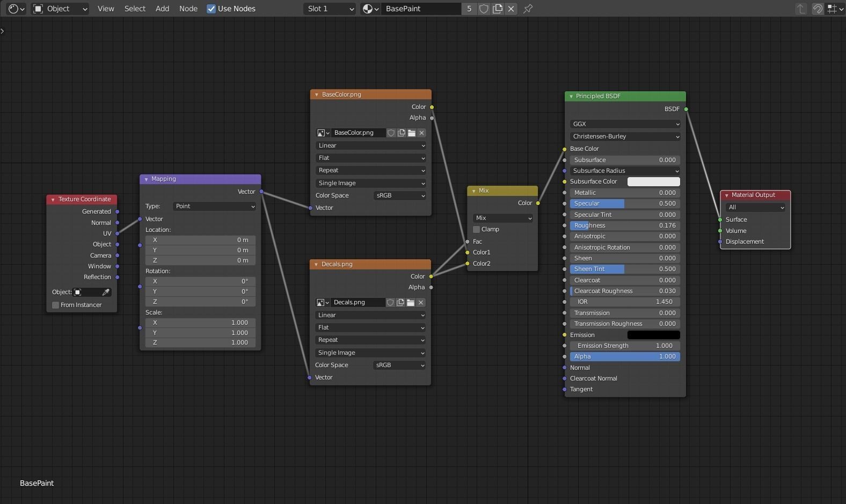The image size is (846, 504).
Task: Disable the Use Nodes checkbox
Action: tap(211, 9)
